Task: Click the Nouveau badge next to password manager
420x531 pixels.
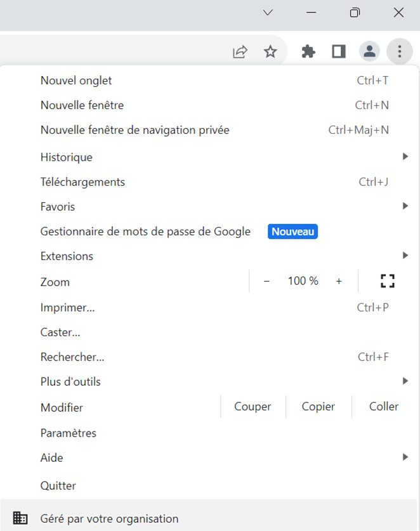Action: click(x=292, y=232)
